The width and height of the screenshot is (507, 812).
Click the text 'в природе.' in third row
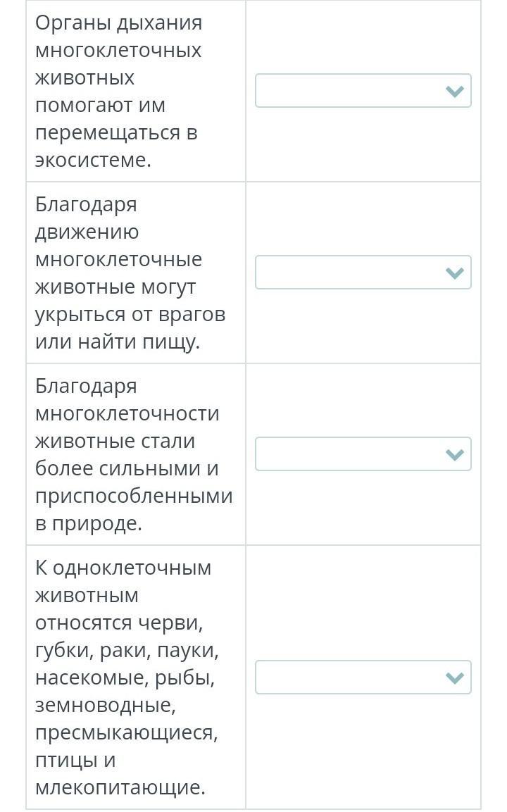click(x=89, y=523)
